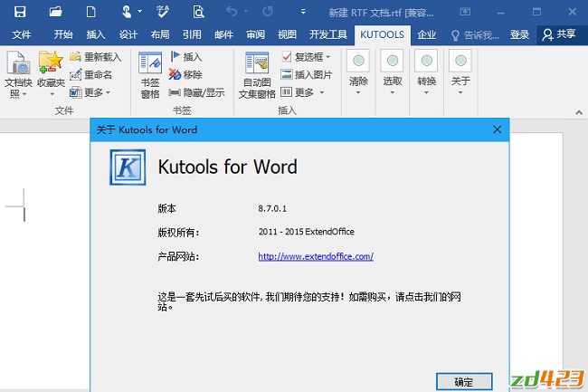Screen dimensions: 588x392
Task: Open 自动图文集窗格 AutoText pane
Action: coord(258,74)
